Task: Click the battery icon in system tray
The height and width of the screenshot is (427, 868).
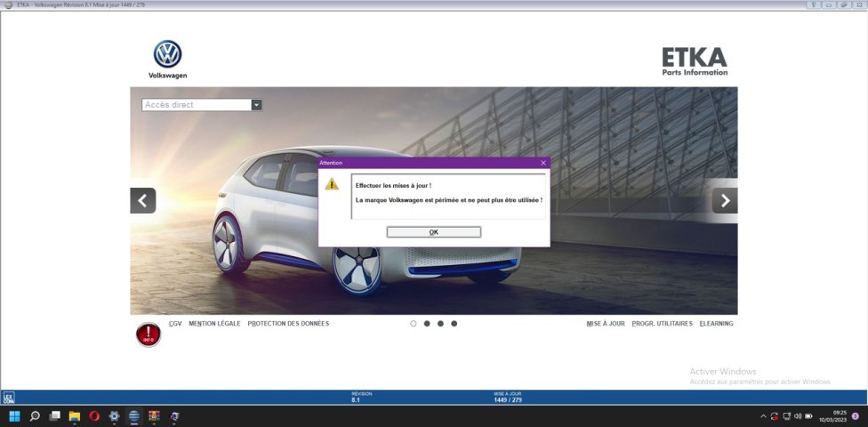Action: pyautogui.click(x=808, y=416)
